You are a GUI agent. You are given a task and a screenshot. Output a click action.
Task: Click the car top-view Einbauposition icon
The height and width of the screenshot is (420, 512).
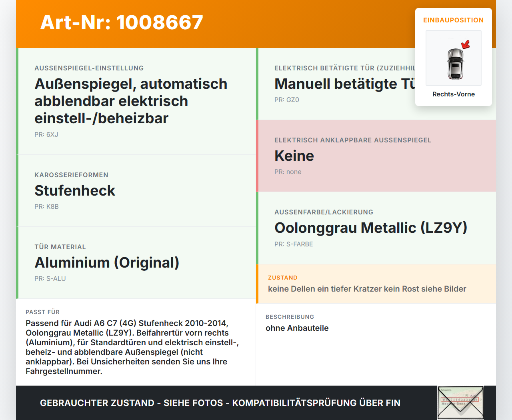tap(454, 58)
